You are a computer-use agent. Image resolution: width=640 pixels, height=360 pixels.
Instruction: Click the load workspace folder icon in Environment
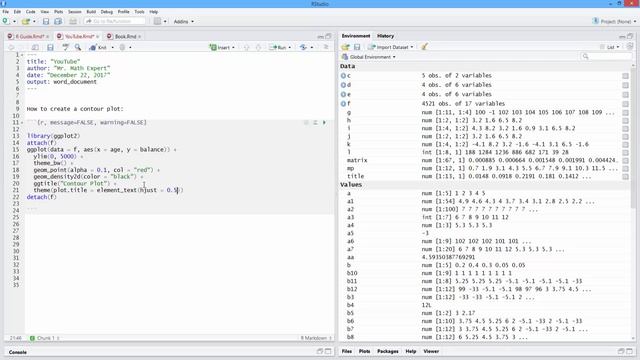345,47
